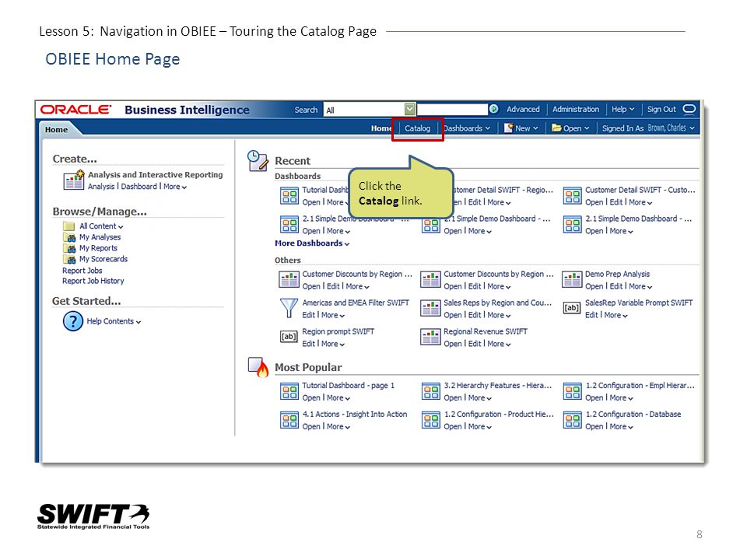747x560 pixels.
Task: Expand the Open menu
Action: tap(577, 128)
